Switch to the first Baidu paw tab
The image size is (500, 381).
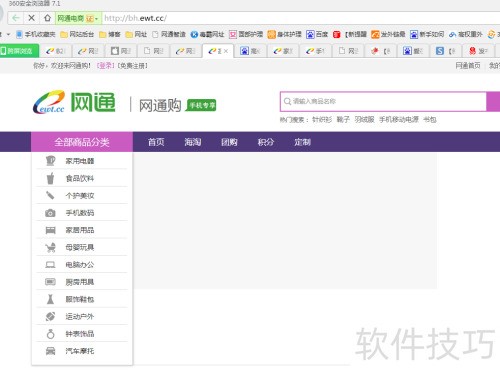pos(250,51)
